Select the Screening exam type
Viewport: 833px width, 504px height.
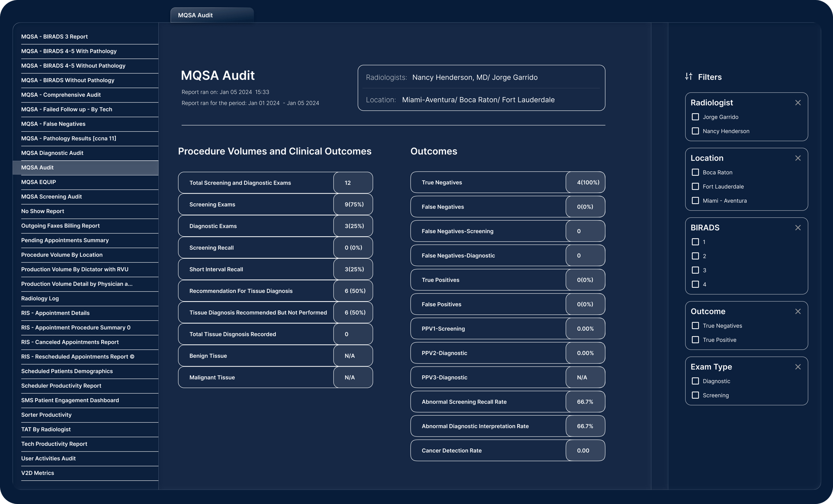pos(696,395)
